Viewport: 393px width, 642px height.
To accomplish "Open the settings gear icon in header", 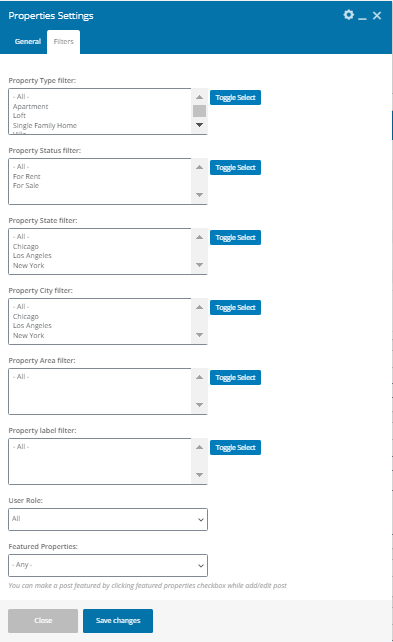I will pos(348,15).
